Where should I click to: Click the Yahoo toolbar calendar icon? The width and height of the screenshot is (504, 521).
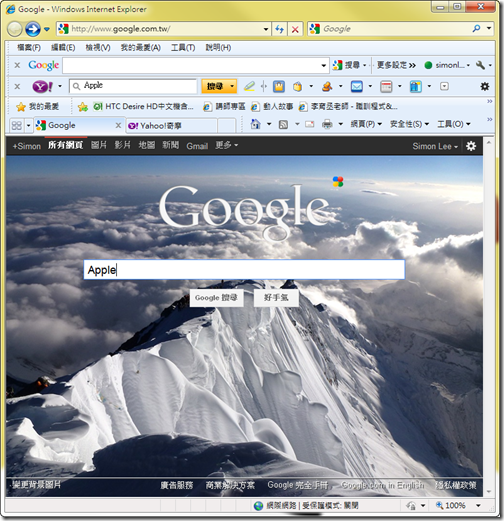coord(386,87)
